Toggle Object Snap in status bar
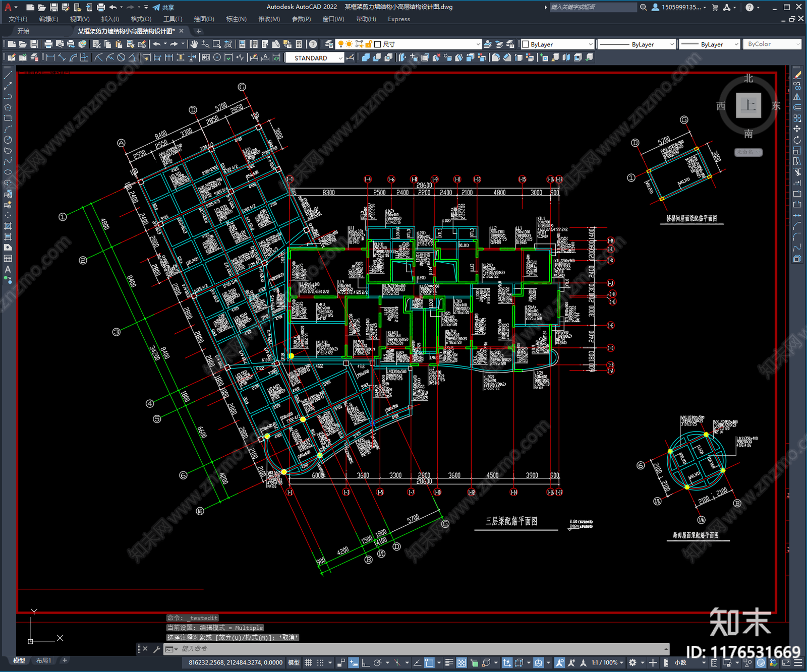 click(429, 662)
